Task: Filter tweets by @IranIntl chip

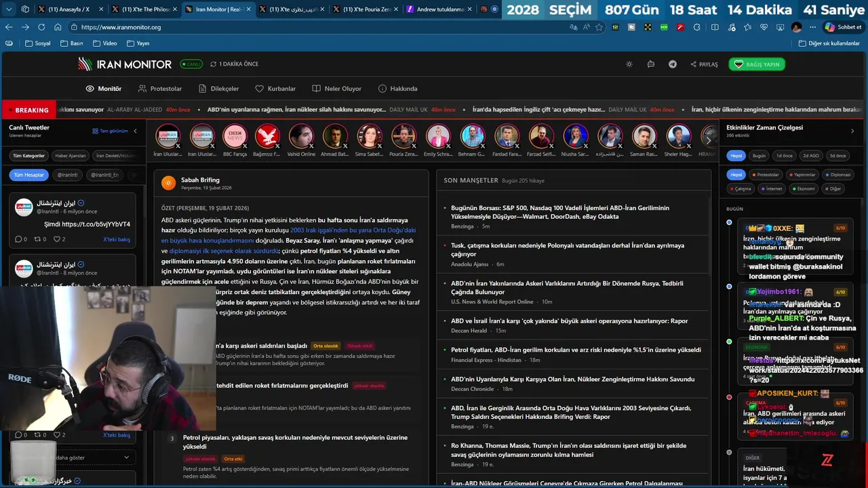Action: [x=68, y=175]
